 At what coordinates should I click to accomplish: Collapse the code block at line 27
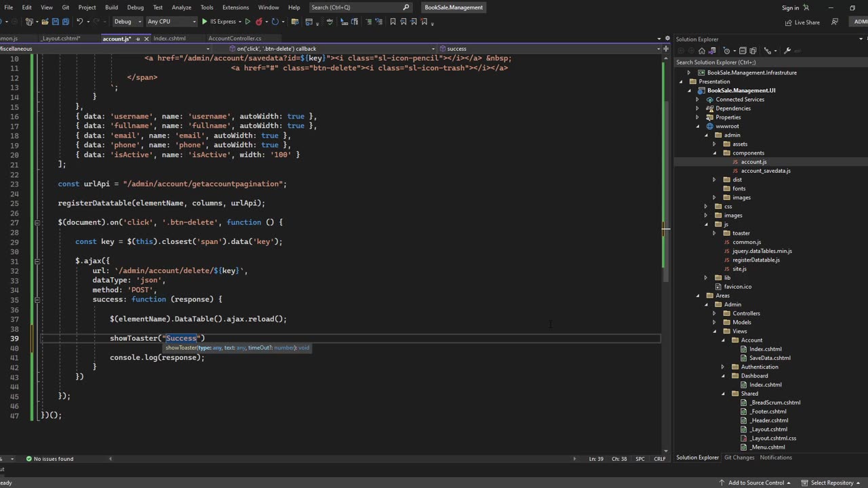coord(37,222)
